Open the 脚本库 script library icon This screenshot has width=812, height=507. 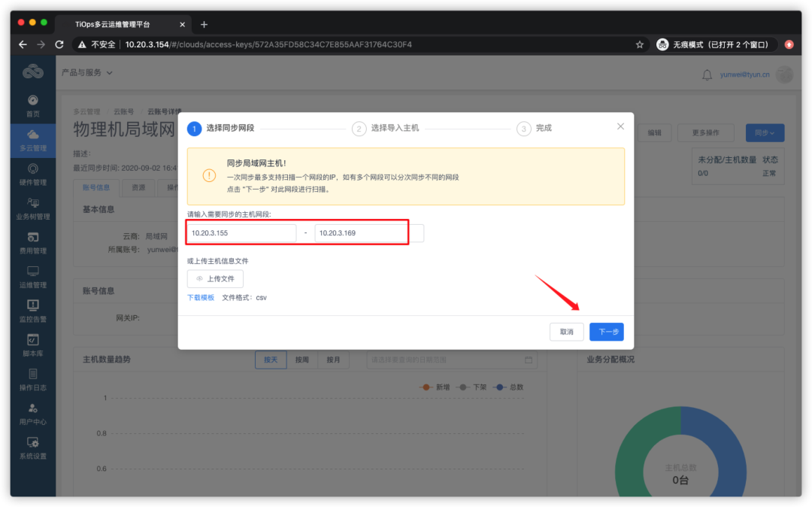(x=32, y=345)
